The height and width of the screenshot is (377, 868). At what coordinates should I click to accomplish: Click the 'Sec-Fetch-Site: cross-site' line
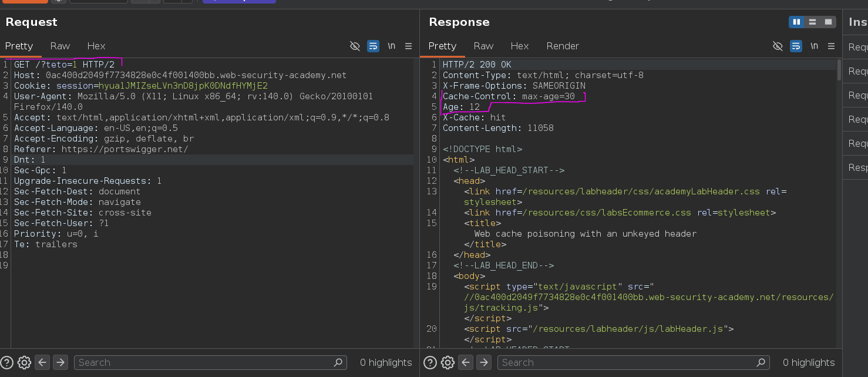[82, 213]
